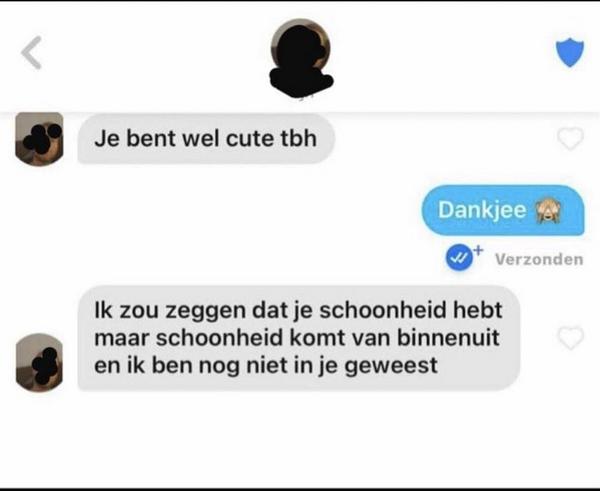Go back using the left chevron arrow
This screenshot has width=600, height=491.
point(32,53)
